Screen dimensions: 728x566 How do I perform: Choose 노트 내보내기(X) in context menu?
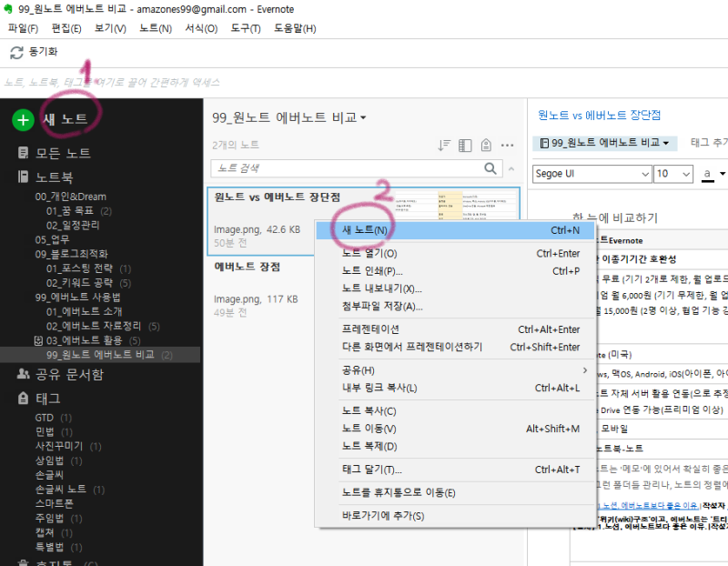click(455, 288)
